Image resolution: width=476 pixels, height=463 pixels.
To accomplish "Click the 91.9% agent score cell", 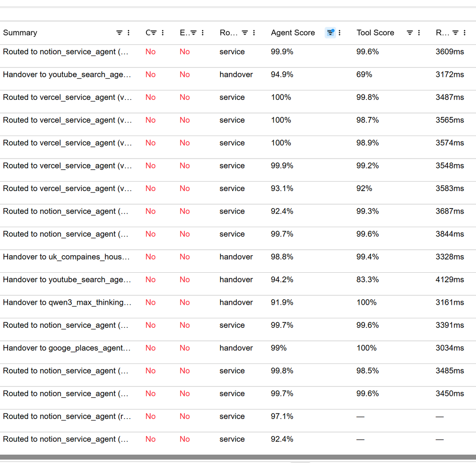I will tap(282, 302).
